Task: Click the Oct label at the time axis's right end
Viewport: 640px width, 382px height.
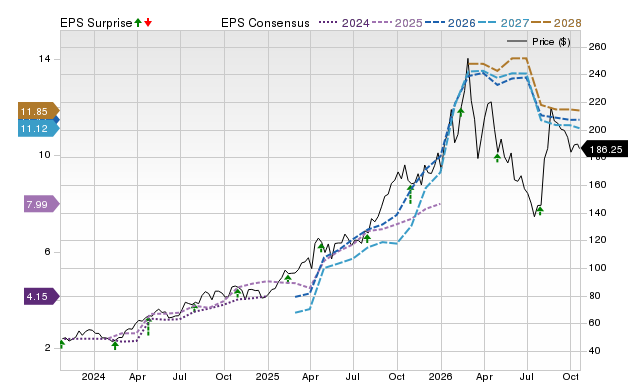Action: click(571, 376)
